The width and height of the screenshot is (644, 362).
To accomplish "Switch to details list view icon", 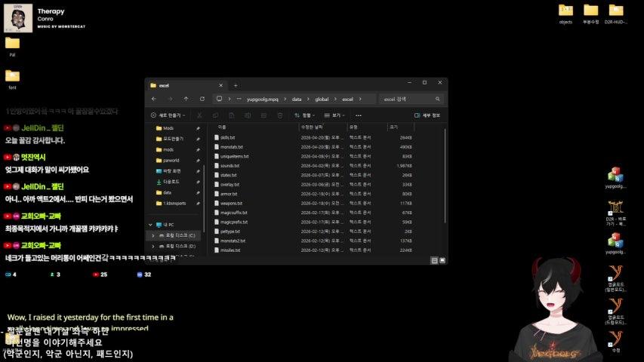I will click(x=434, y=260).
